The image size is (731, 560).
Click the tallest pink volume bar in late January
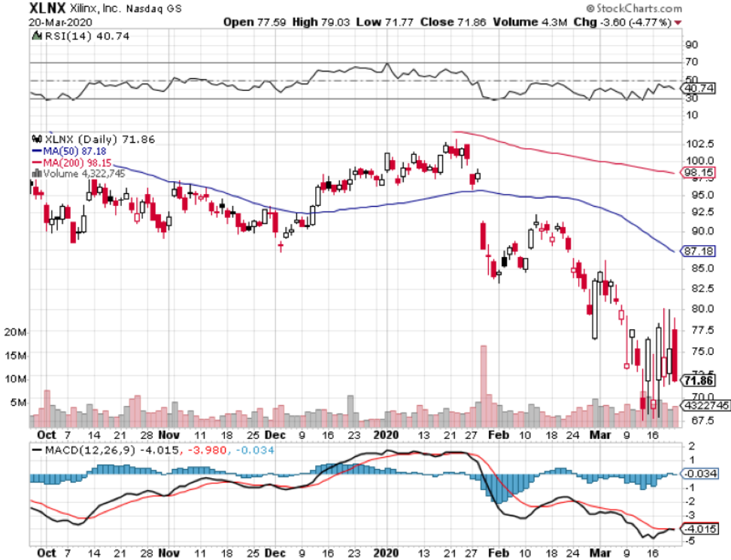(484, 386)
